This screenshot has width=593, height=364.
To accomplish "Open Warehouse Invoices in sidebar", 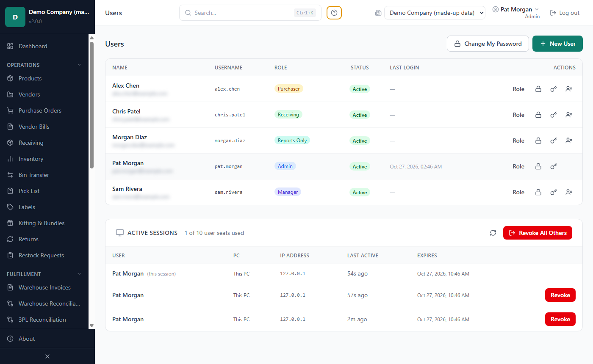I will pos(44,287).
